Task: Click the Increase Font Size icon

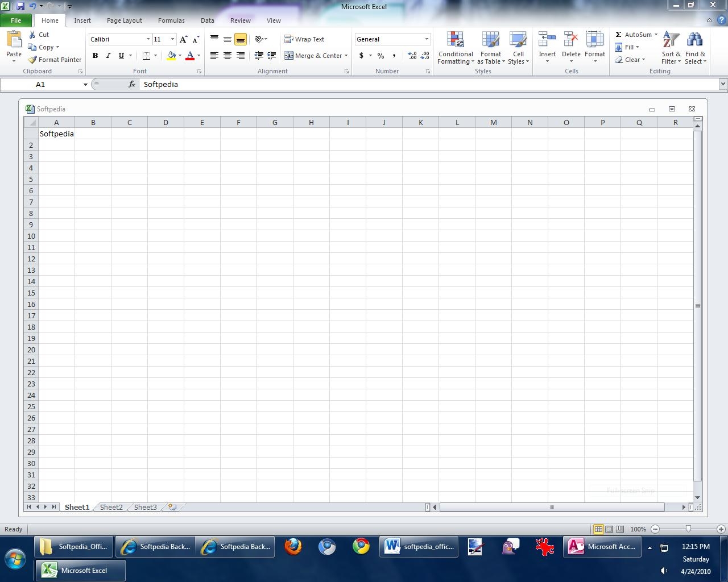Action: coord(183,39)
